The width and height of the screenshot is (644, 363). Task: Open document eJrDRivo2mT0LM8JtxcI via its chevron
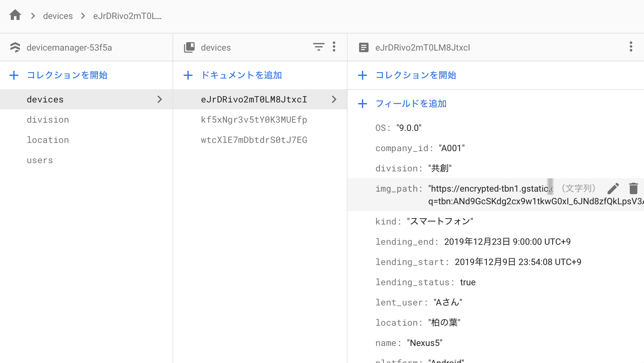pos(334,99)
